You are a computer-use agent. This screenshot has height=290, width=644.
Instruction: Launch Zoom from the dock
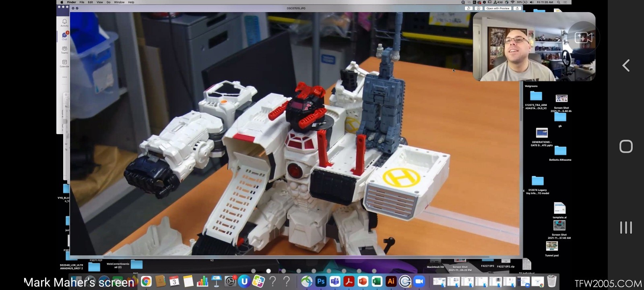[419, 281]
